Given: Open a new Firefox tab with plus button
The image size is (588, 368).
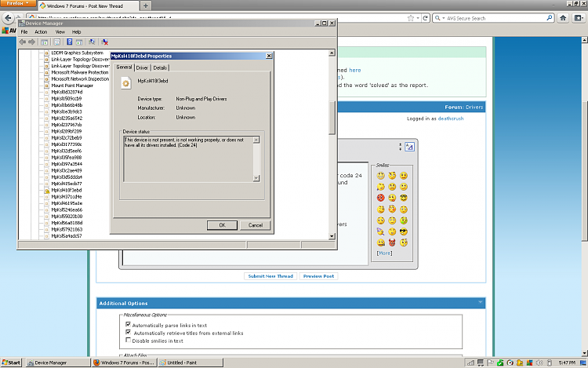Looking at the screenshot, I should (x=146, y=5).
